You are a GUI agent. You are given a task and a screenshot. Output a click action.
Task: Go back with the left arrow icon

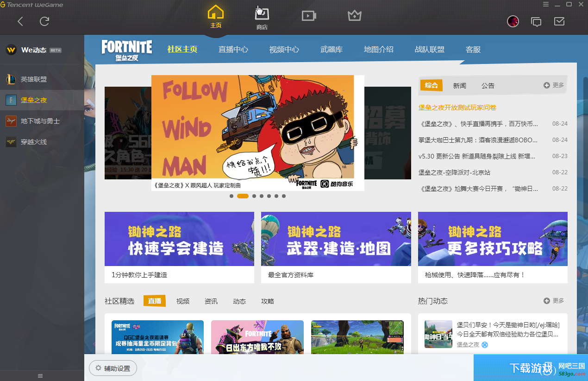click(20, 21)
